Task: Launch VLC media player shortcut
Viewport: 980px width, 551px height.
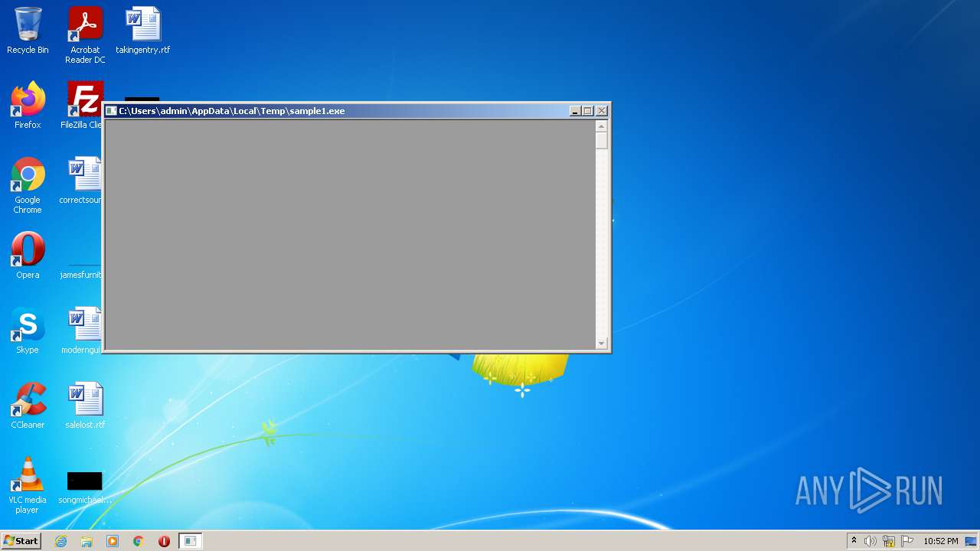Action: [x=28, y=486]
